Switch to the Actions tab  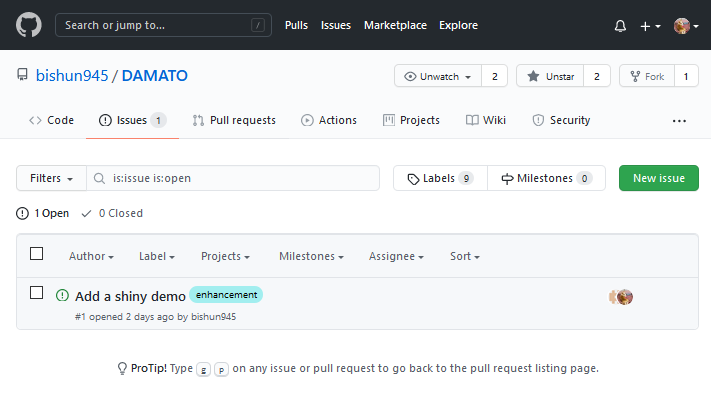click(x=329, y=120)
